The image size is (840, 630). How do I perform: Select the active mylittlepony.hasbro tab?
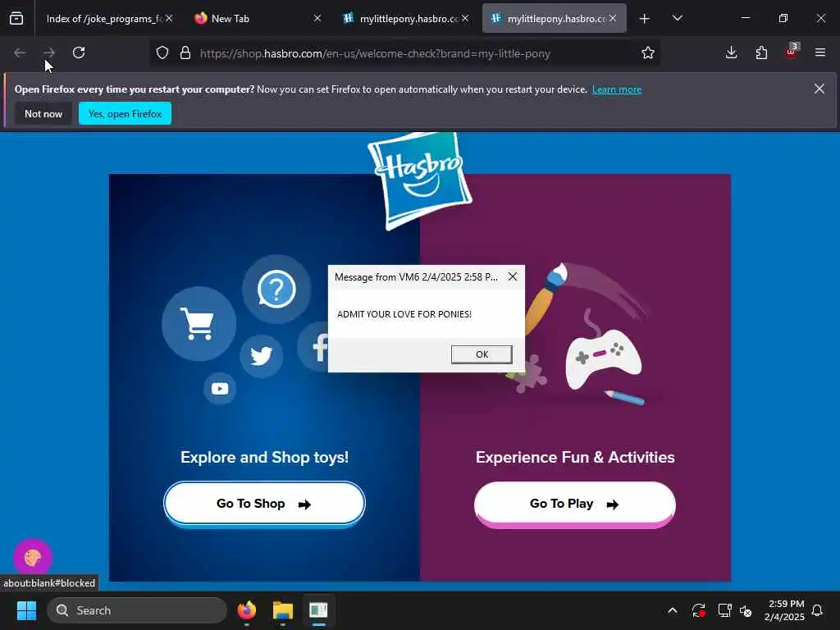point(556,19)
